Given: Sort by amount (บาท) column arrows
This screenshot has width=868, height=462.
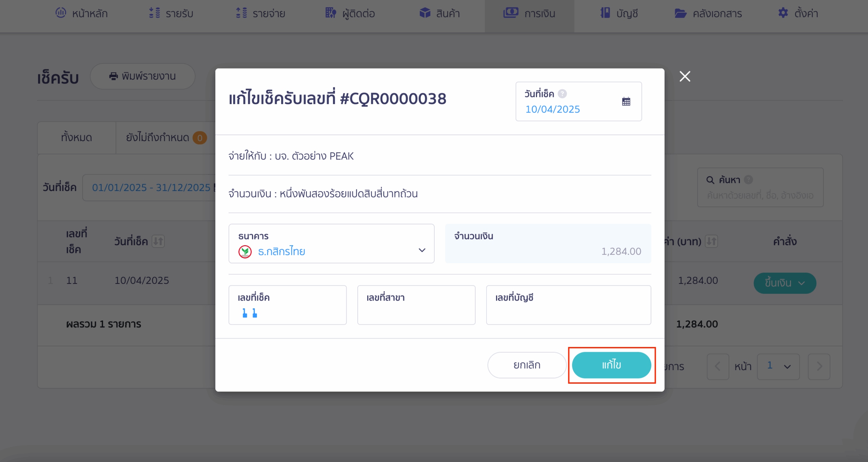Looking at the screenshot, I should point(711,241).
